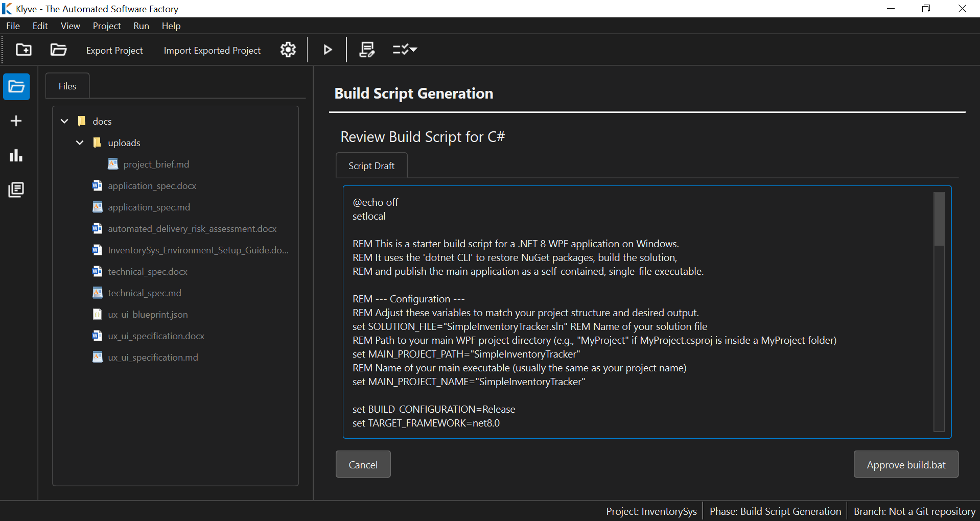Click the New Project folder-plus icon
The width and height of the screenshot is (980, 521).
[24, 50]
